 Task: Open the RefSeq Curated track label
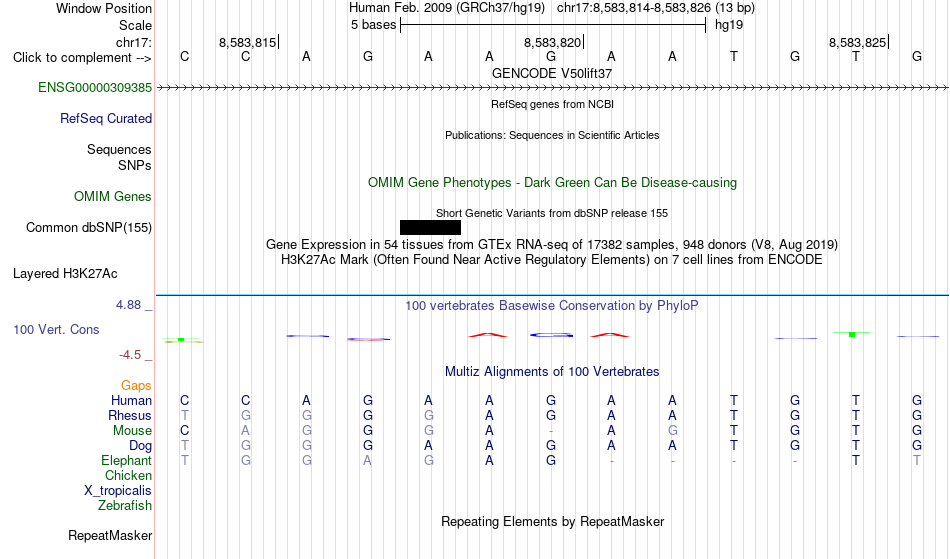click(105, 119)
